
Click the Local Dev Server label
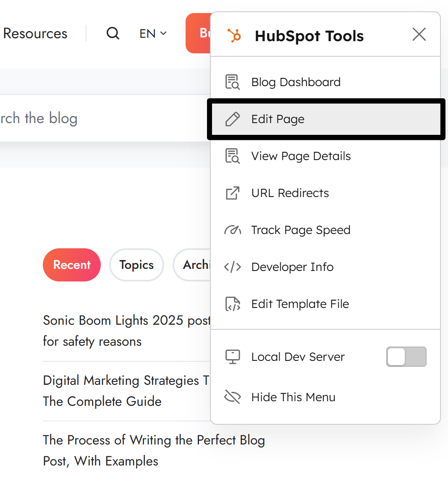click(298, 357)
